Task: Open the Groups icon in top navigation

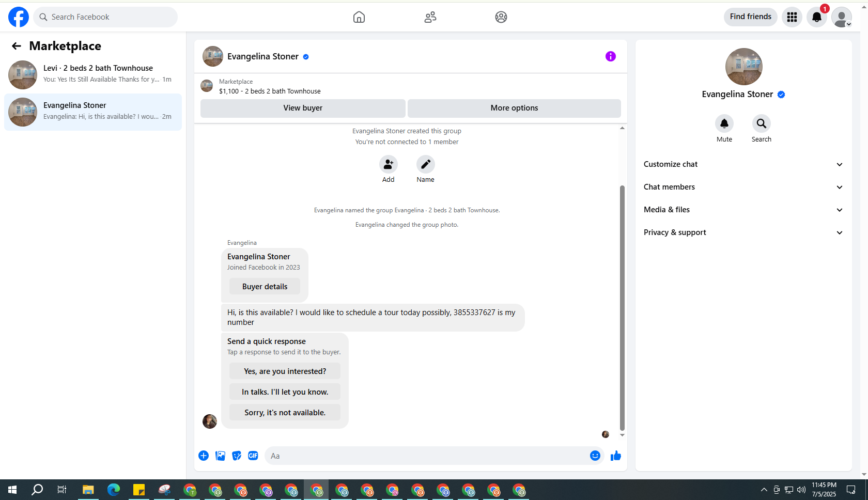Action: click(x=501, y=17)
